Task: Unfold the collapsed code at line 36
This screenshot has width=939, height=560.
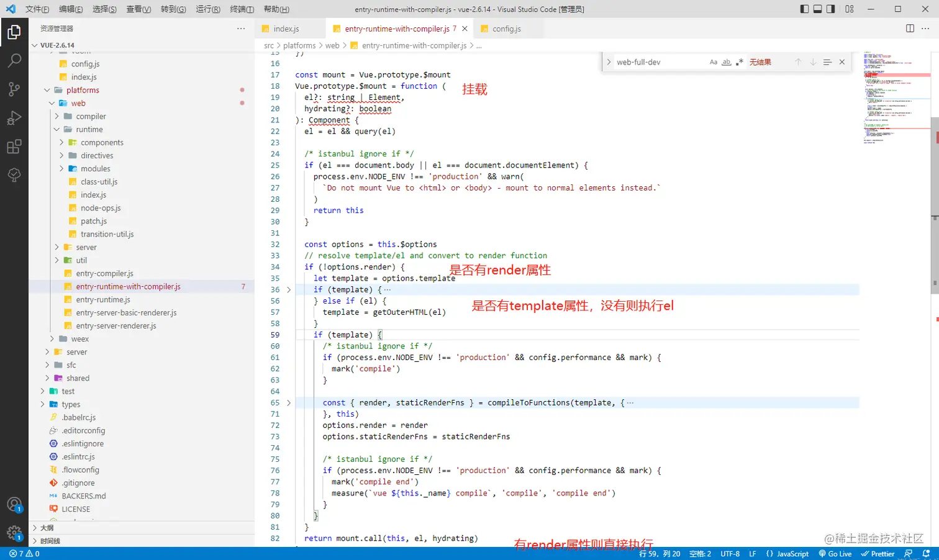Action: [289, 290]
